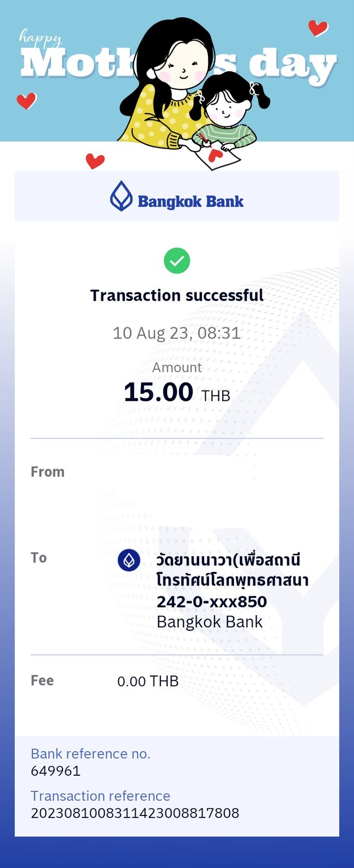The image size is (354, 868).
Task: Click the amount 15.00 THB
Action: tap(177, 392)
